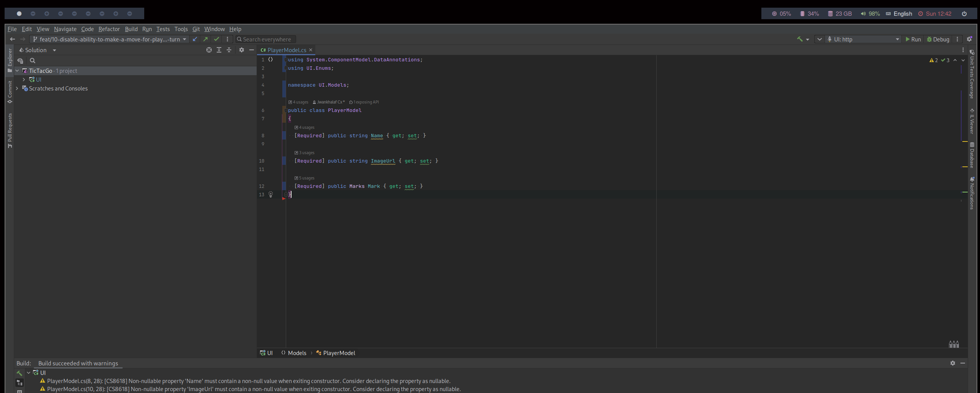Screen dimensions: 980x393
Task: Click the Git update project arrow icon
Action: click(195, 39)
